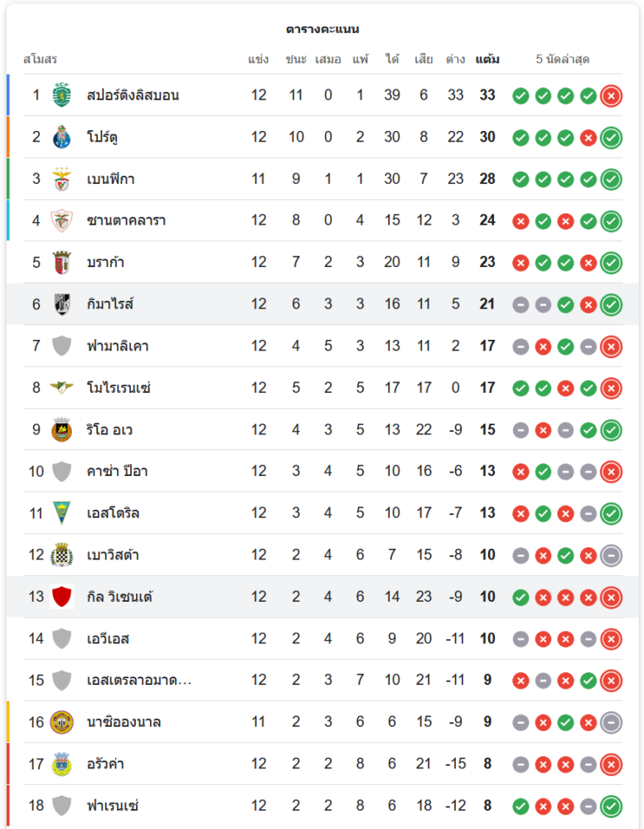
Task: Click the Braga club crest icon
Action: 62,262
